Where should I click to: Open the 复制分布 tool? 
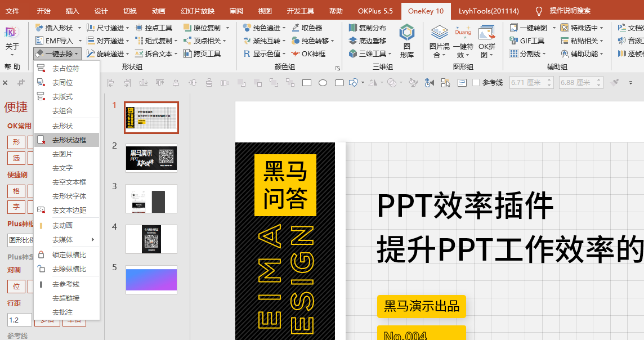(368, 28)
